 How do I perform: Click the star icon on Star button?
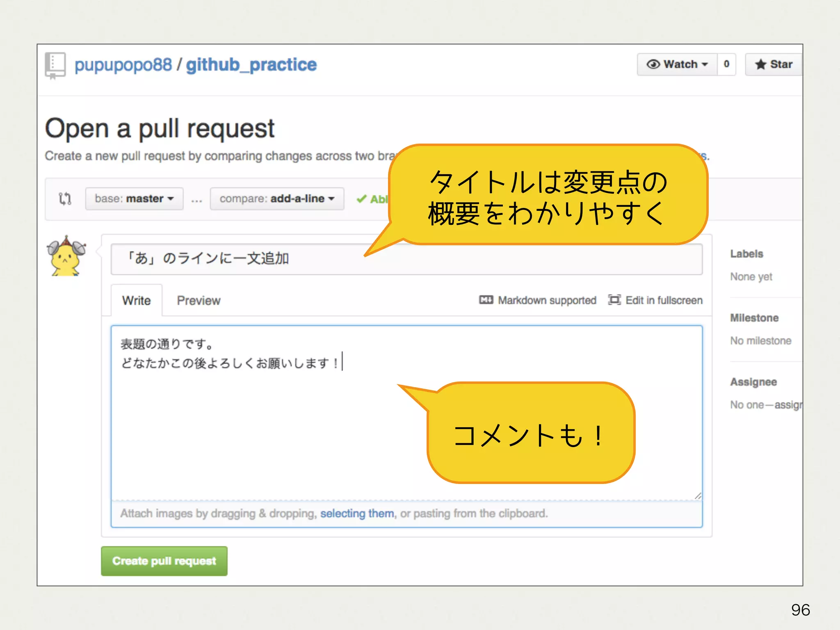coord(760,64)
